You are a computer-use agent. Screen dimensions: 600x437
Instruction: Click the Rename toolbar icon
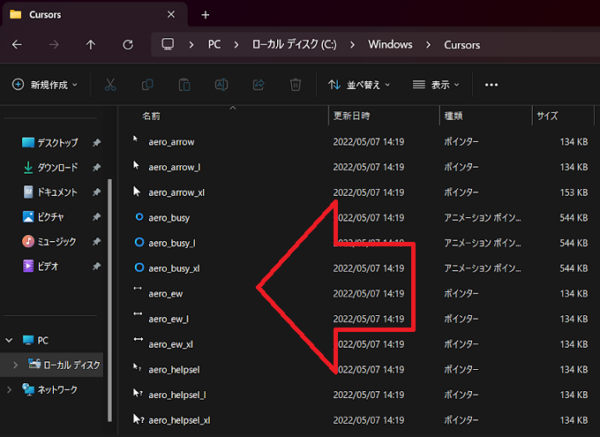pos(222,85)
